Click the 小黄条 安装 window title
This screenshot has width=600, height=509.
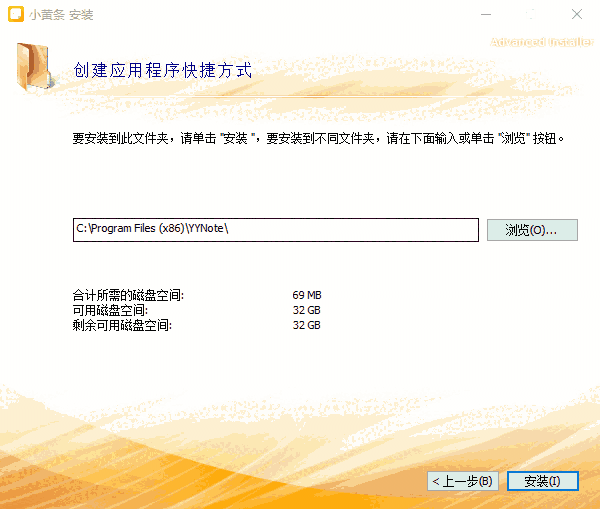61,15
